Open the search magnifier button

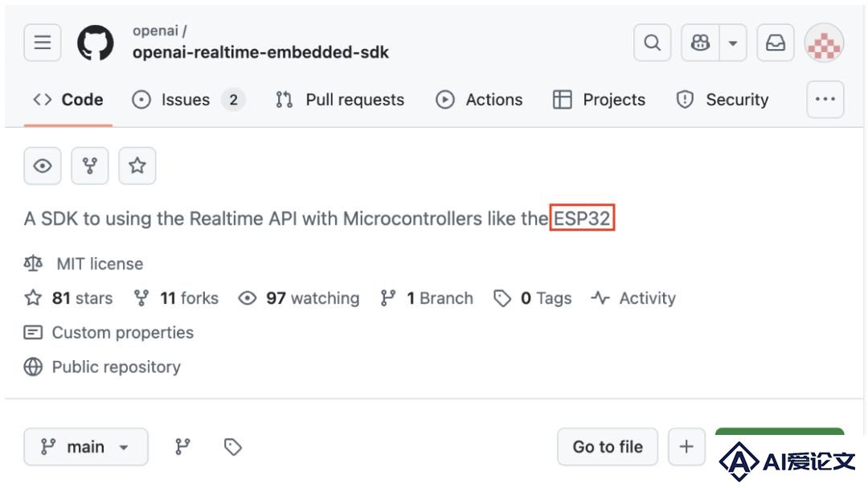652,43
